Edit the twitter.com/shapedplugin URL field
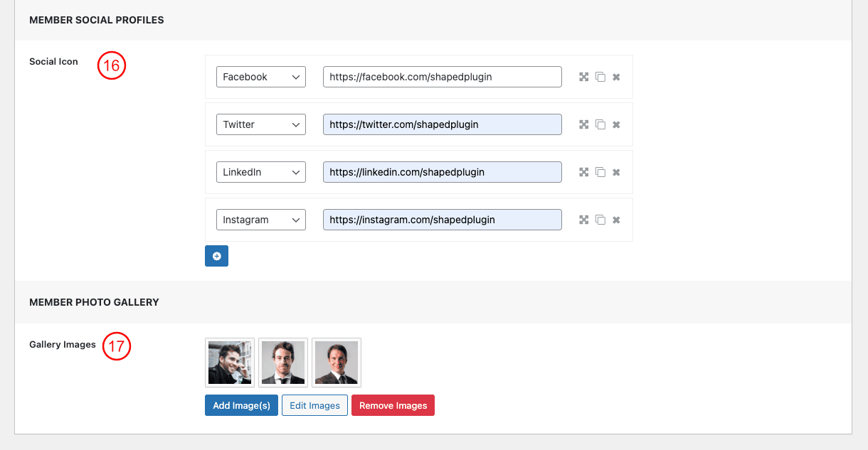868x450 pixels. pyautogui.click(x=443, y=124)
